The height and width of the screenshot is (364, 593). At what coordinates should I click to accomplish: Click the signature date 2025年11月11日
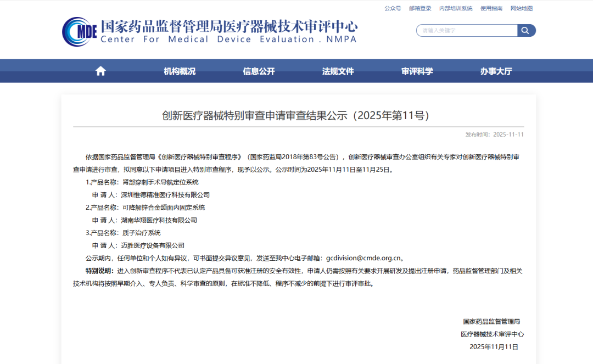click(494, 347)
